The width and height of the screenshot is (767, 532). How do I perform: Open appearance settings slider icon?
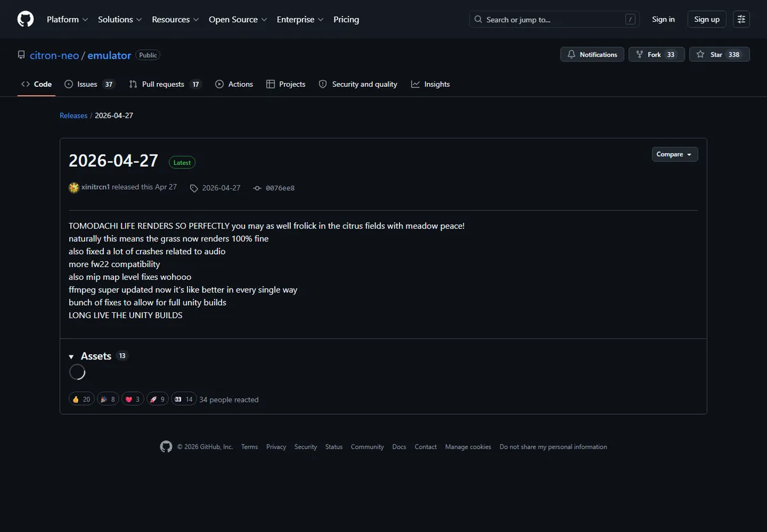(x=741, y=19)
